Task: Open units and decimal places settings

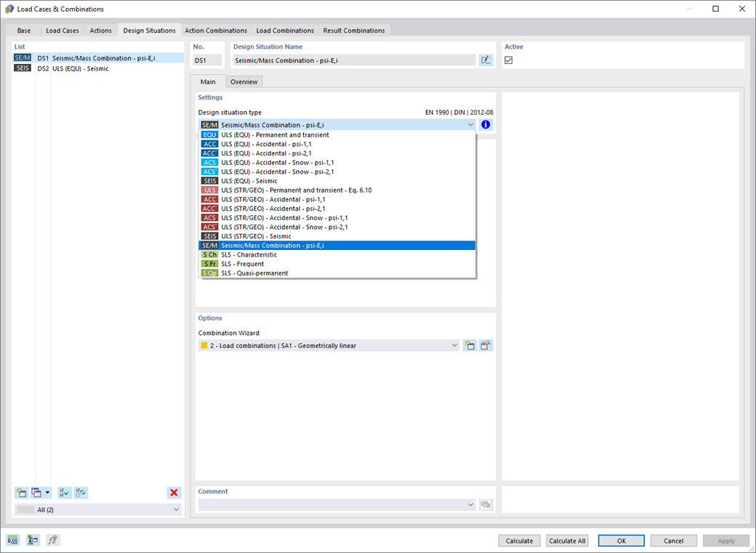Action: pos(12,540)
